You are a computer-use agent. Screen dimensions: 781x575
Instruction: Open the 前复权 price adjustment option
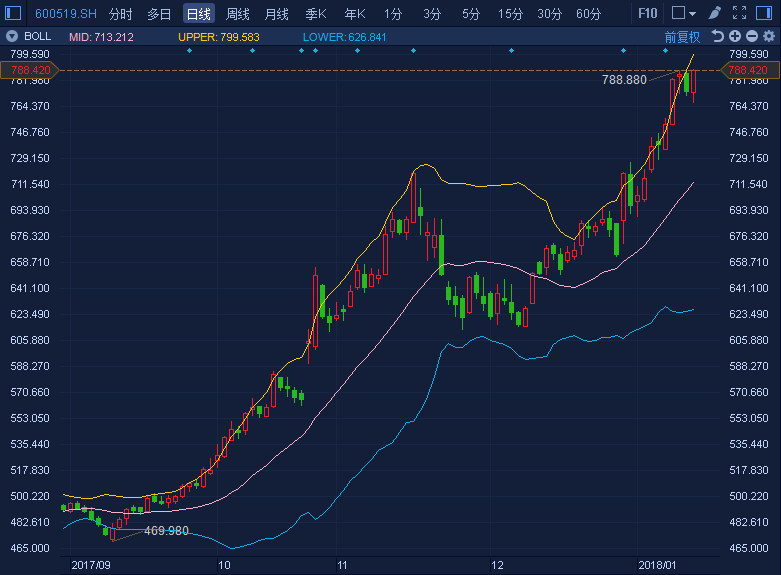682,37
